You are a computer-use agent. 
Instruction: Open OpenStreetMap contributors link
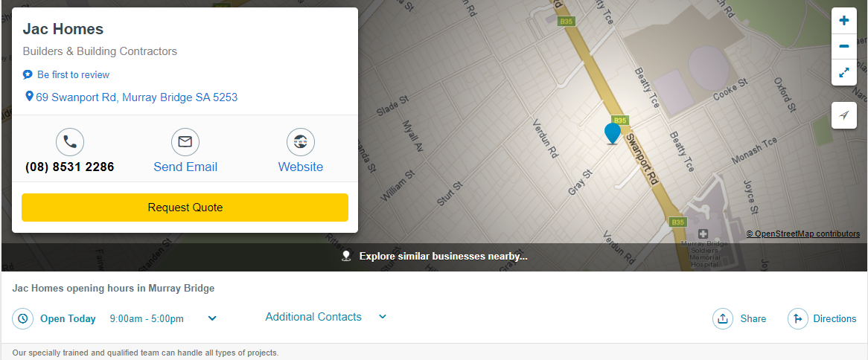click(x=803, y=234)
